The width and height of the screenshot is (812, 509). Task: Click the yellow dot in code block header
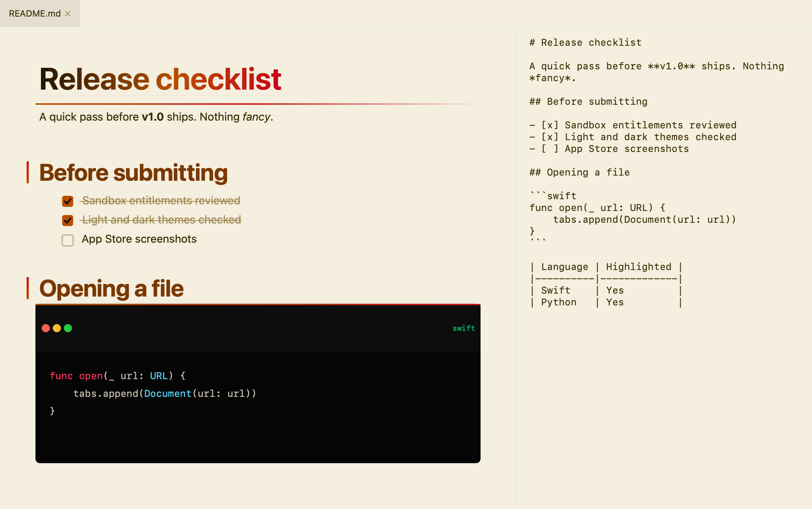pyautogui.click(x=57, y=328)
